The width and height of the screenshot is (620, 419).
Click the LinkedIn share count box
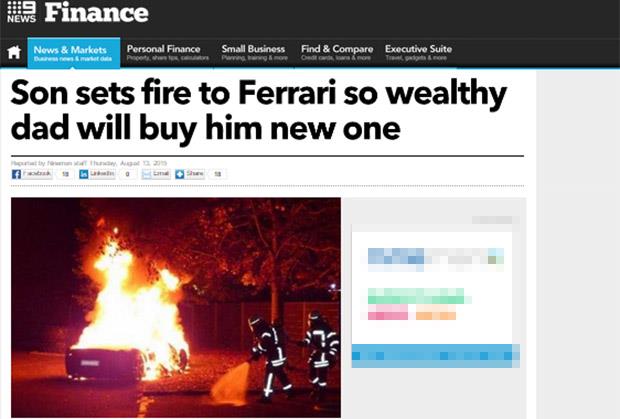coord(127,174)
